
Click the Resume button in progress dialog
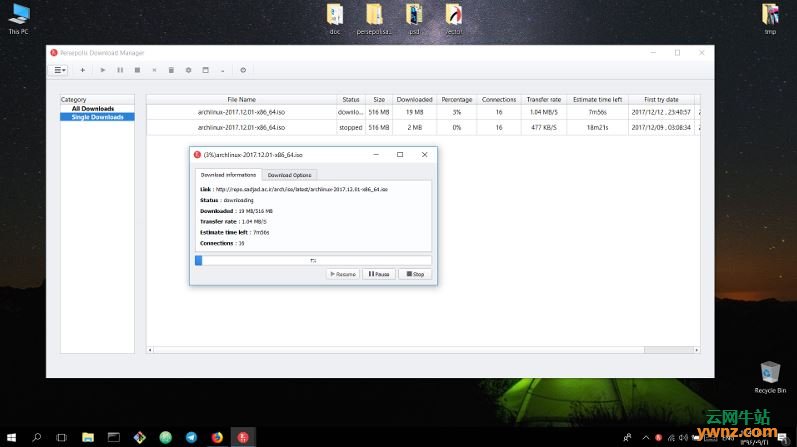343,274
